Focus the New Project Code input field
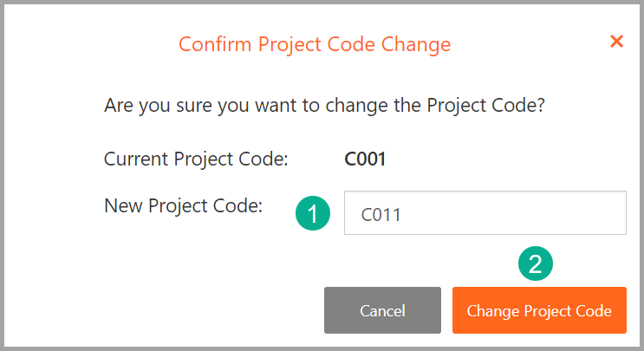 click(x=485, y=212)
